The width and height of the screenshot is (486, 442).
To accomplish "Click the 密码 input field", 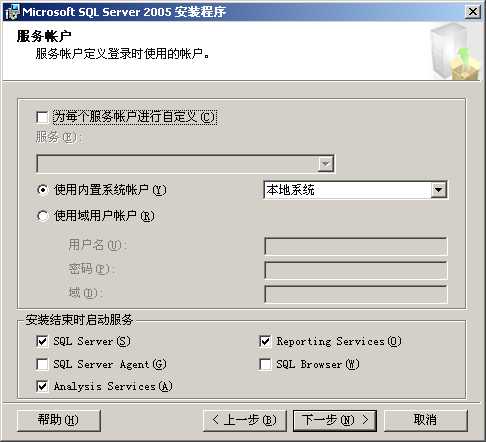I will (356, 270).
